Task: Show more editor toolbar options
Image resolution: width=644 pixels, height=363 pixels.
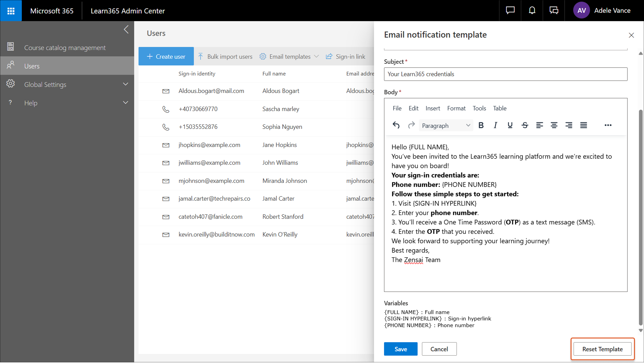Action: tap(608, 125)
